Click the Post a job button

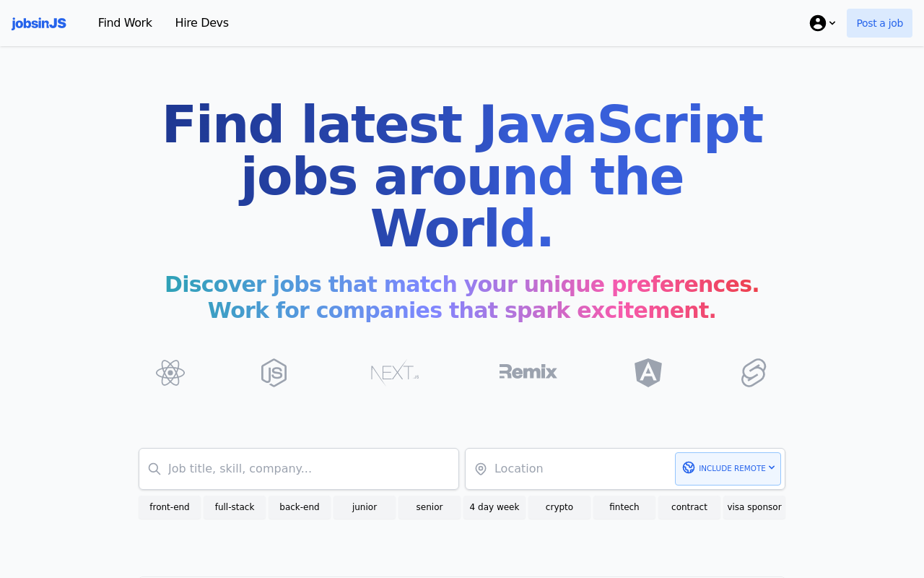(x=879, y=23)
